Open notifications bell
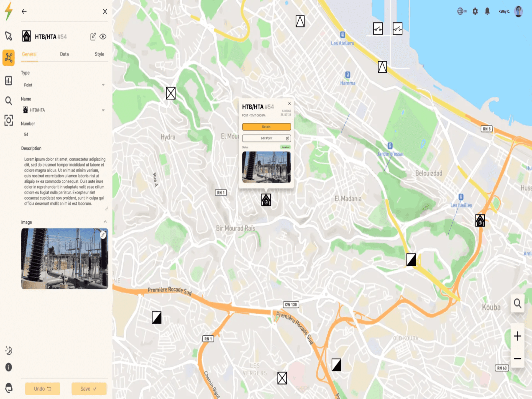Viewport: 532px width, 399px height. click(487, 11)
